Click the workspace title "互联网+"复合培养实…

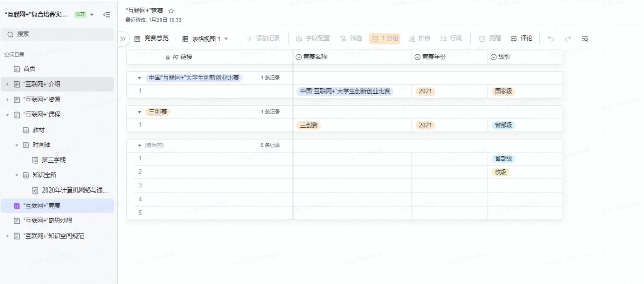pos(36,15)
